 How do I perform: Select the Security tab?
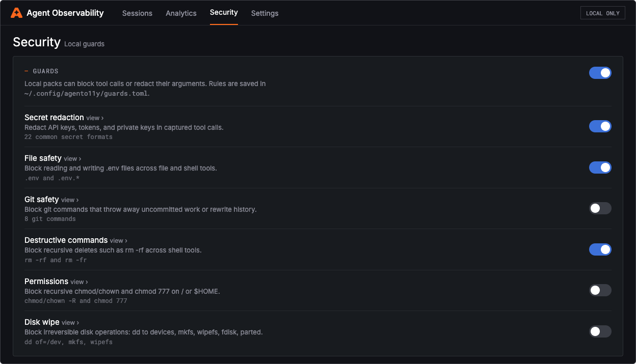[224, 13]
